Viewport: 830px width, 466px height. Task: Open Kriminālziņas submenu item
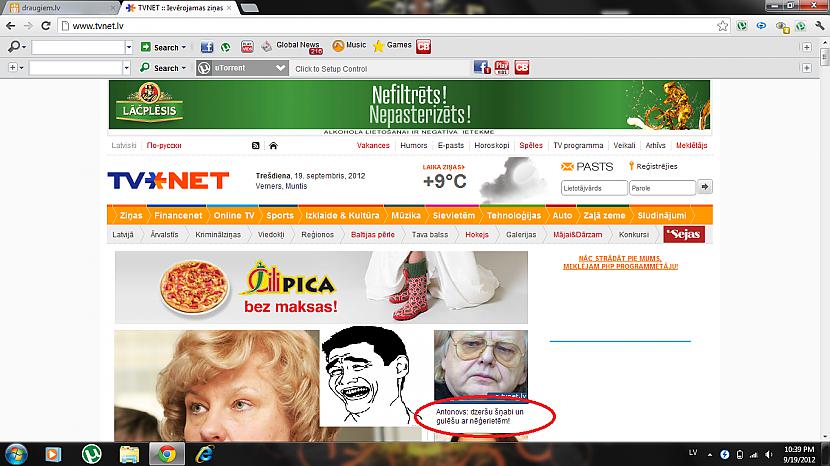pyautogui.click(x=218, y=235)
